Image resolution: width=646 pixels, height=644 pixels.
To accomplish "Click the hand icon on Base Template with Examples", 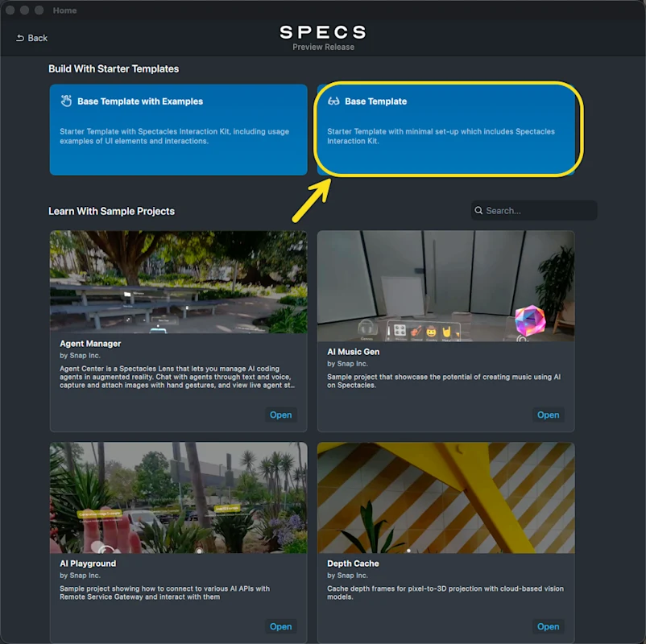I will coord(66,101).
